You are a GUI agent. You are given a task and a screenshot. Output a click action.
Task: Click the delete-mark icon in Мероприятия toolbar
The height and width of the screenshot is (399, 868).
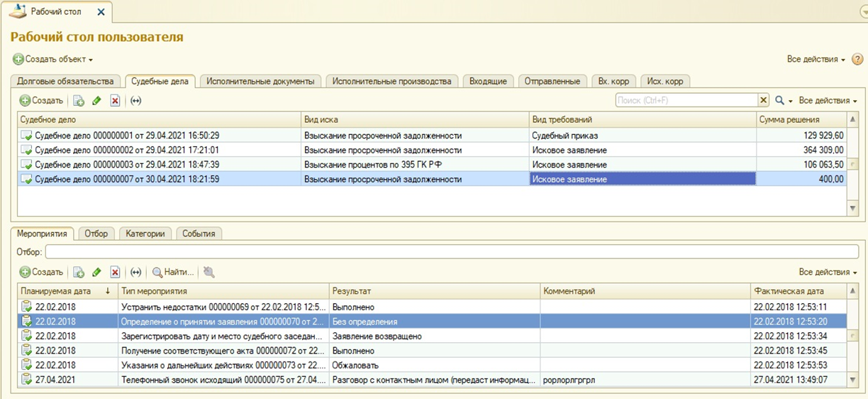[x=115, y=272]
